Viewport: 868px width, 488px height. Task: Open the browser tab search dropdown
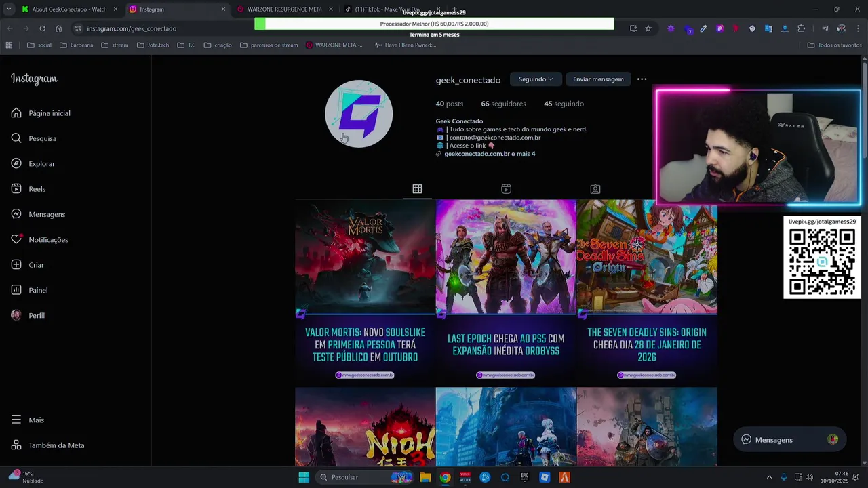tap(8, 9)
